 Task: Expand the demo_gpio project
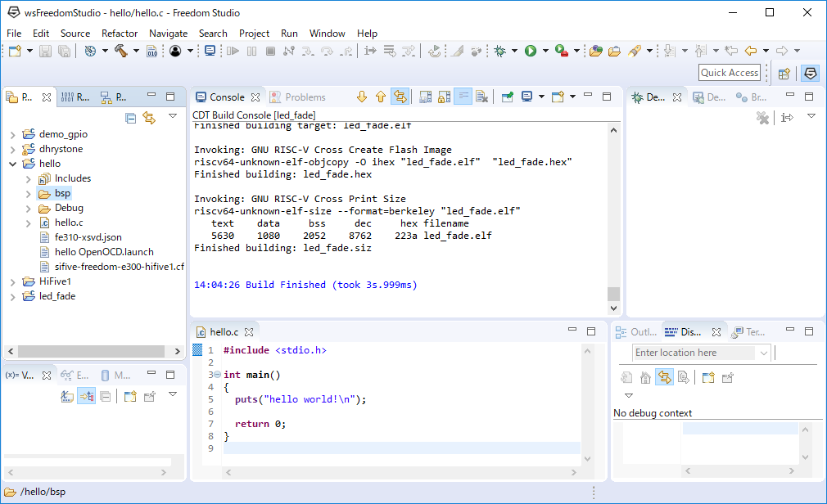(x=12, y=135)
